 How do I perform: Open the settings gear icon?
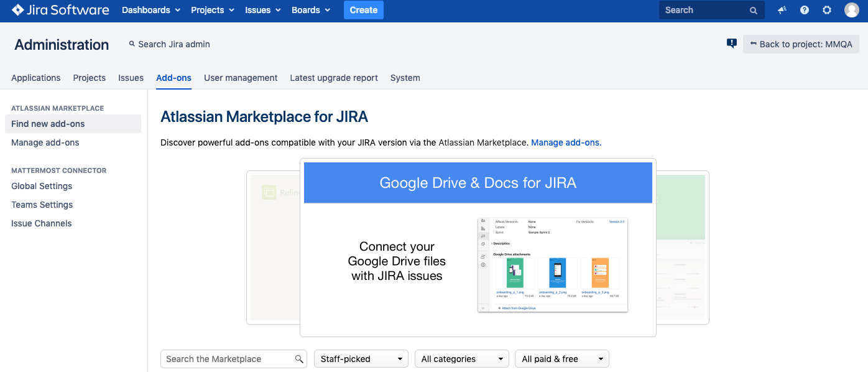[x=827, y=10]
